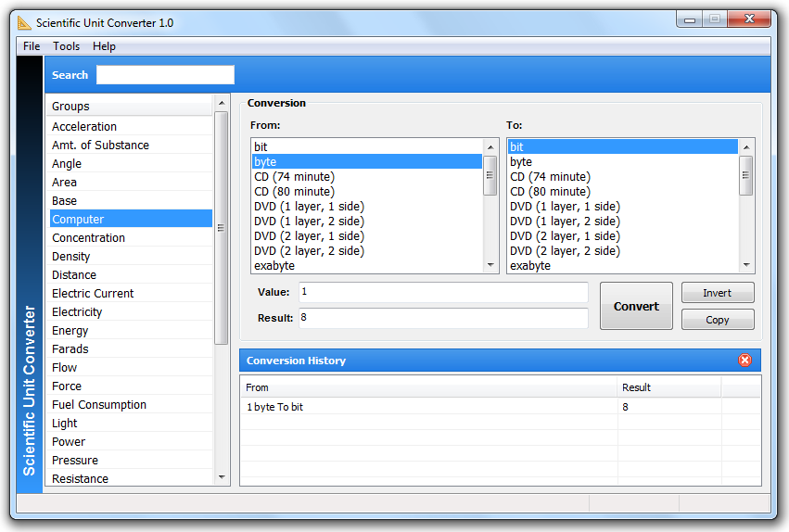
Task: Select bit in the From list
Action: coord(367,146)
